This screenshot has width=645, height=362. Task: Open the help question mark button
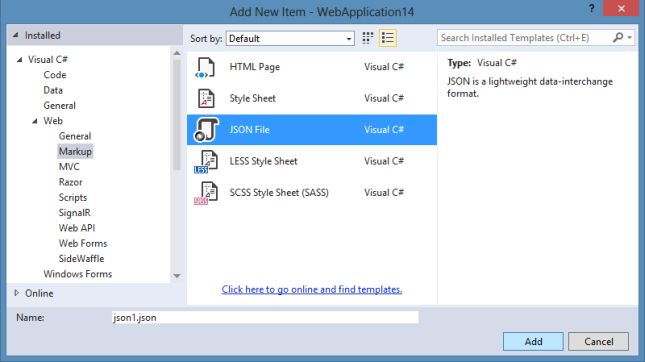591,9
